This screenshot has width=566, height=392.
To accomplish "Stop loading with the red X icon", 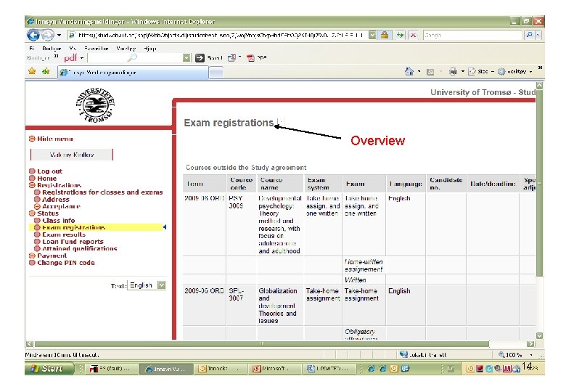I will pos(414,36).
